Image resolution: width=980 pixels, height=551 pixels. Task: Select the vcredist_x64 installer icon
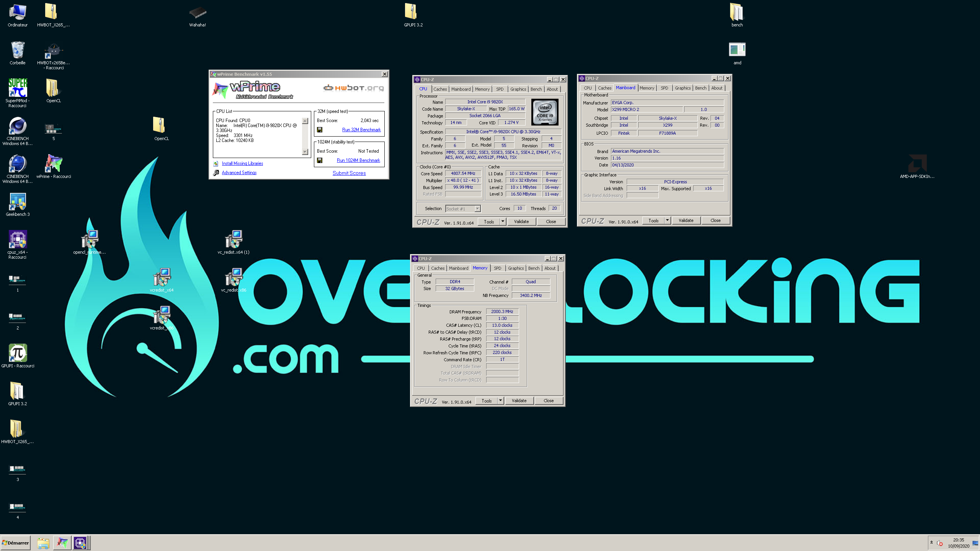point(162,280)
